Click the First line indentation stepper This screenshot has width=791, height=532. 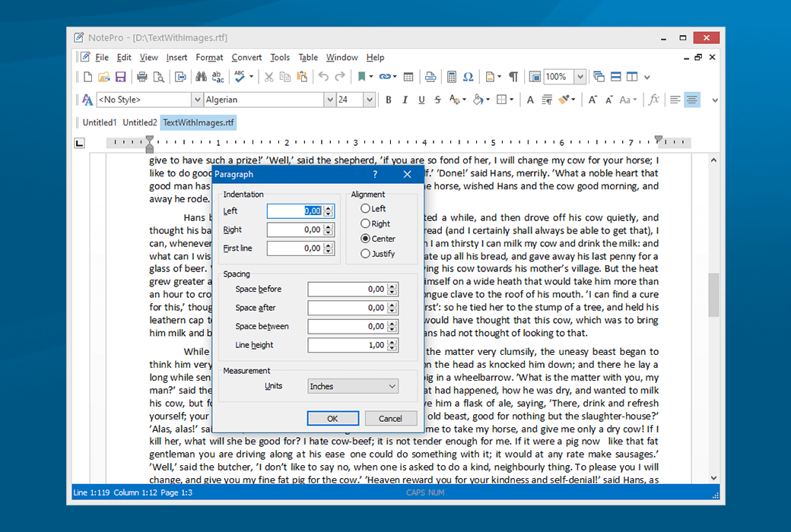[329, 248]
